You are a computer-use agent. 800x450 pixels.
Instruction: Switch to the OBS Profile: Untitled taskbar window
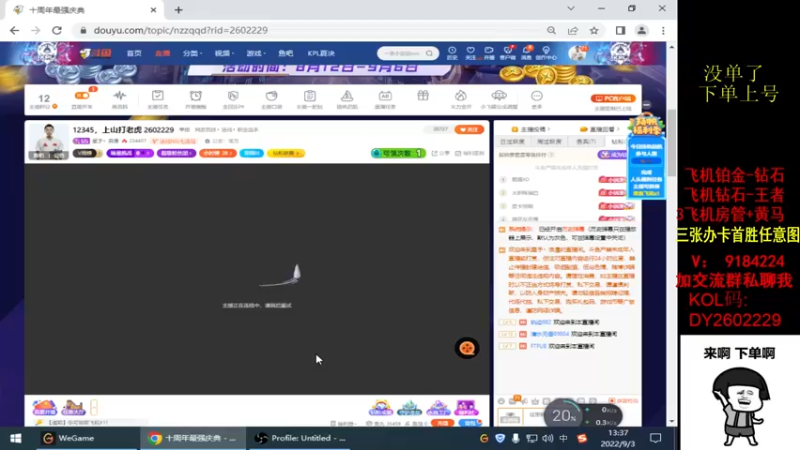pos(301,438)
